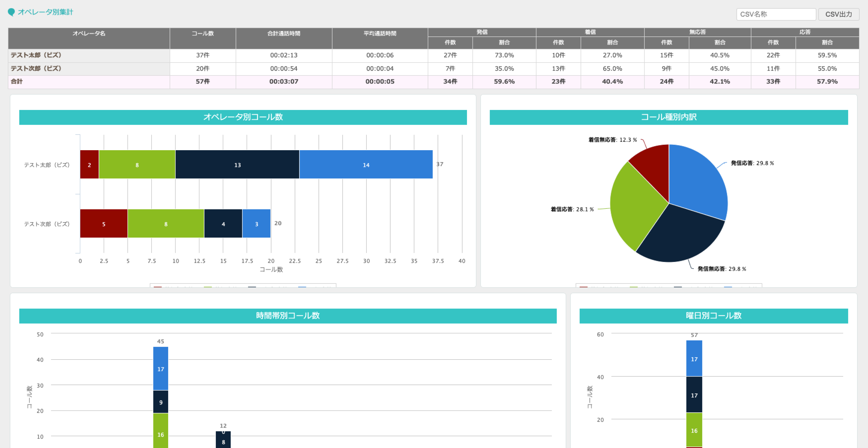Click the 発信無応答: 29.8 % pie label
This screenshot has height=448, width=868.
tap(722, 269)
